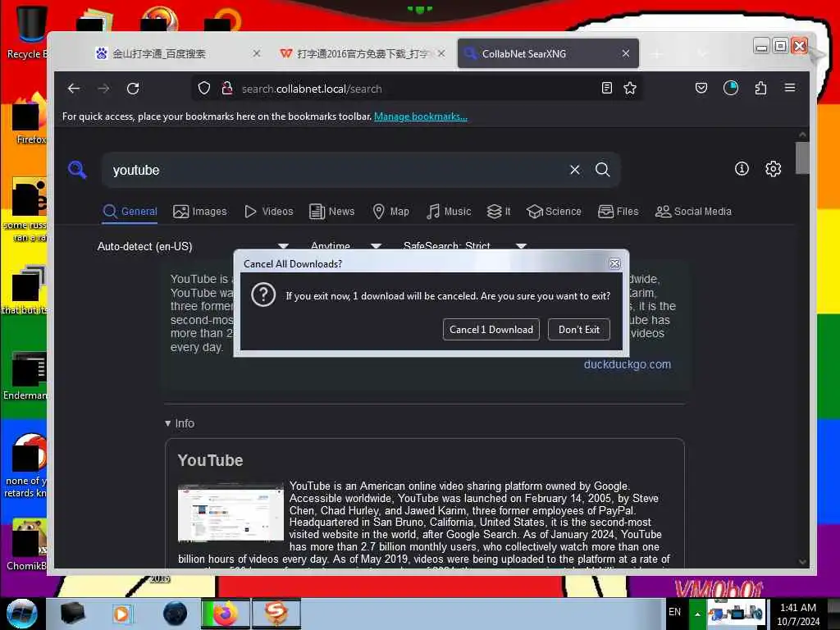The height and width of the screenshot is (630, 840).
Task: Open the Sogou S taskbar icon
Action: pyautogui.click(x=276, y=614)
